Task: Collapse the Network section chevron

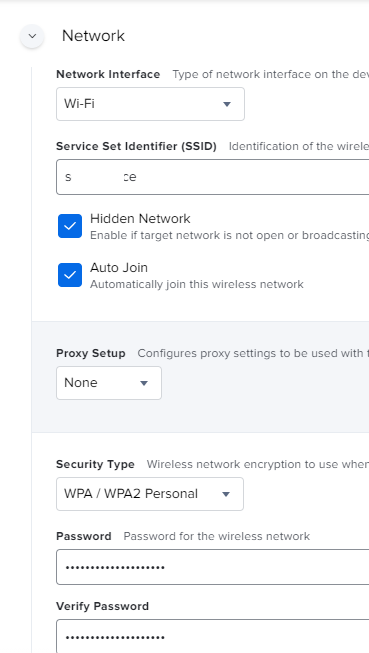Action: [32, 36]
